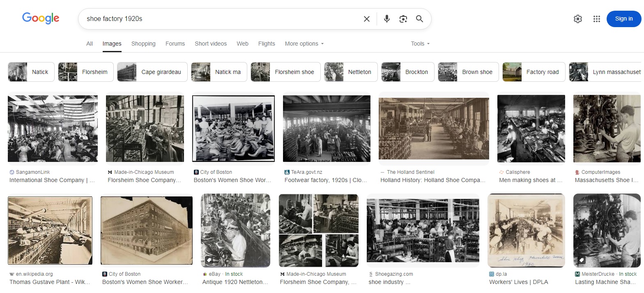Open the Tools dropdown
Image resolution: width=644 pixels, height=293 pixels.
point(420,44)
